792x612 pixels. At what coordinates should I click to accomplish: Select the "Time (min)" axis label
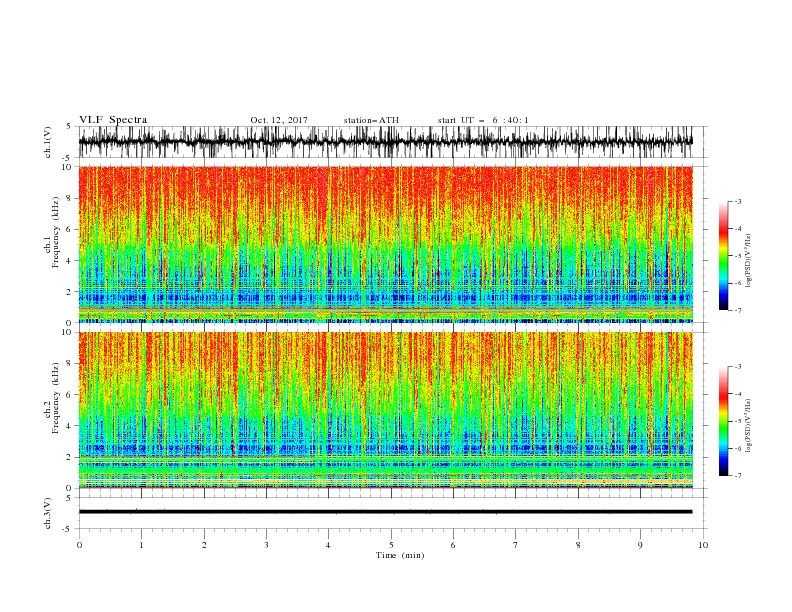click(400, 555)
